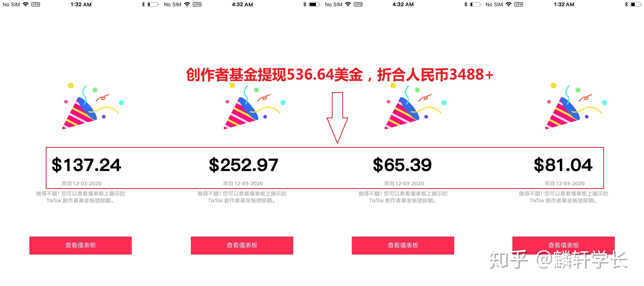
Task: Click the $65.39 payout amount
Action: click(x=402, y=165)
